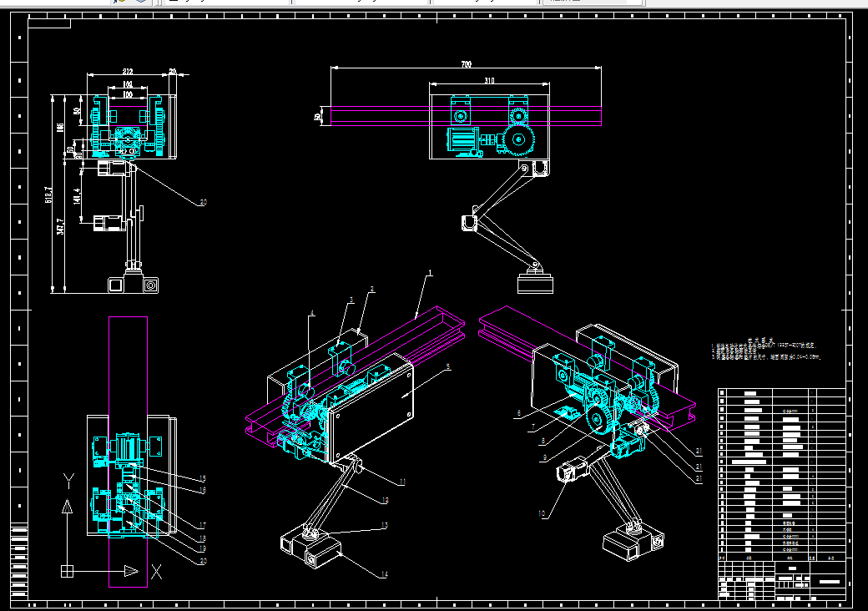Pick part balloon number 2
This screenshot has width=868, height=611.
click(x=372, y=289)
